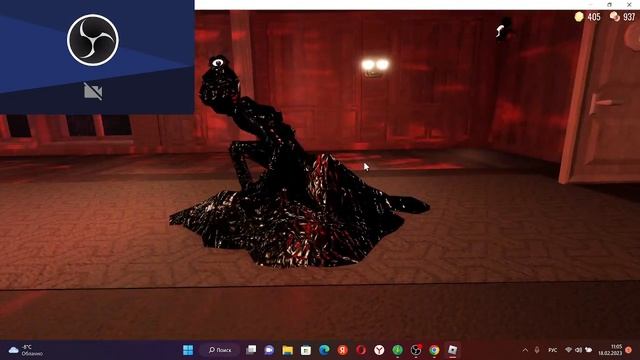640x360 pixels.
Task: Open Yandex Browser from the taskbar
Action: click(x=379, y=350)
